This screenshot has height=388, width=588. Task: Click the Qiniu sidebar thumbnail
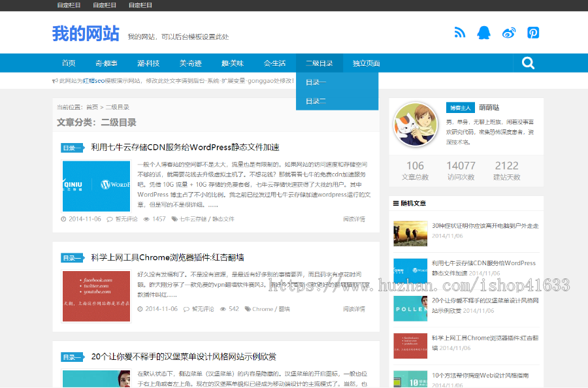410,271
